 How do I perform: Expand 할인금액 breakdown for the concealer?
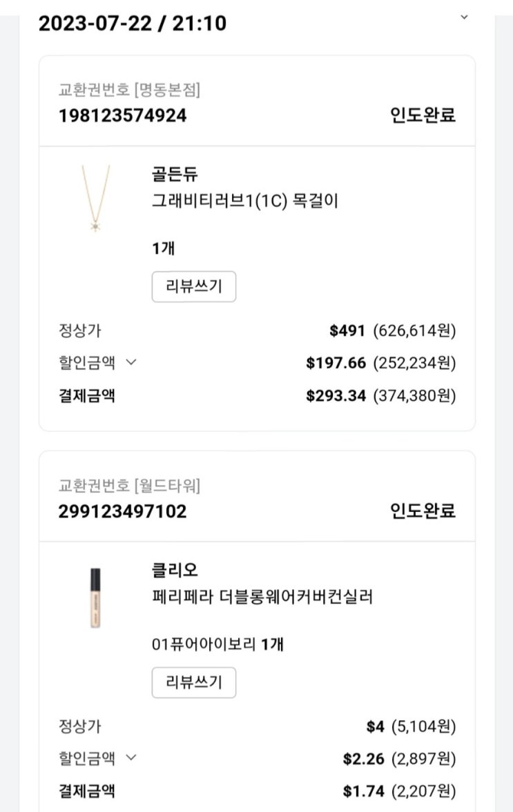(131, 759)
